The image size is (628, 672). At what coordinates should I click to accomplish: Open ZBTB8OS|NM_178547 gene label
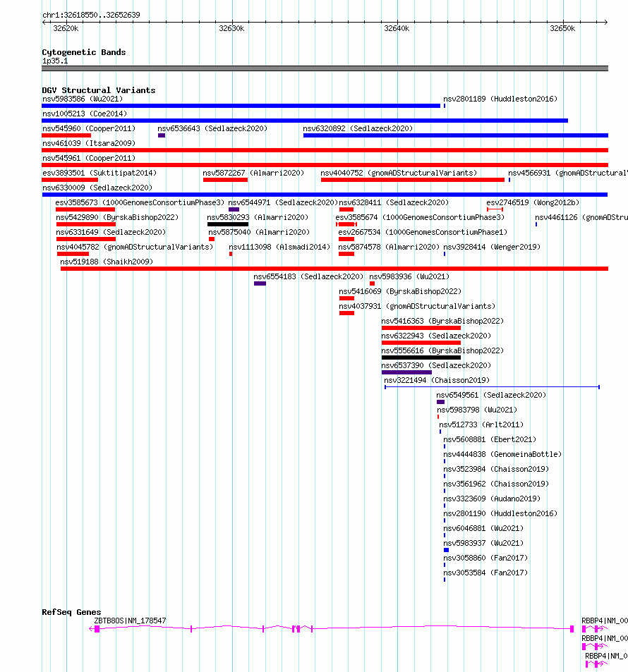coord(130,621)
